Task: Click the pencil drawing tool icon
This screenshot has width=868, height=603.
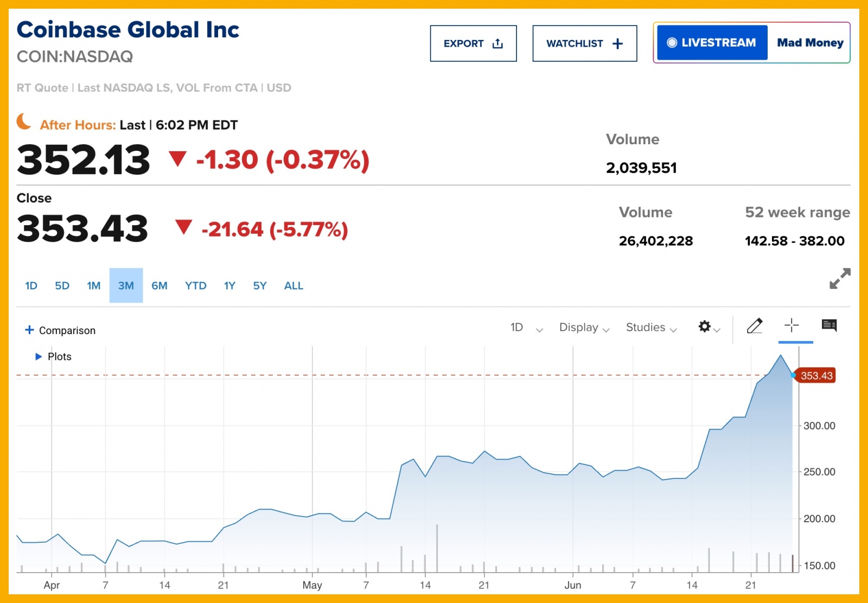Action: click(755, 326)
